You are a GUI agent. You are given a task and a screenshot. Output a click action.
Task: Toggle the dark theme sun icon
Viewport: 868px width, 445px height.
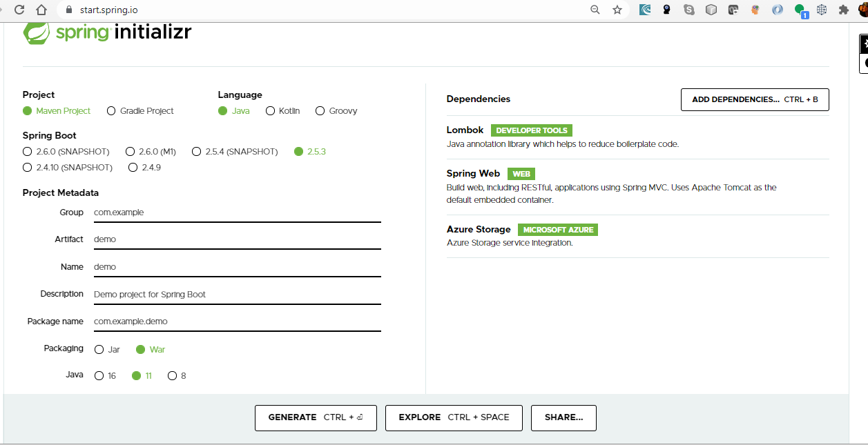[x=864, y=43]
